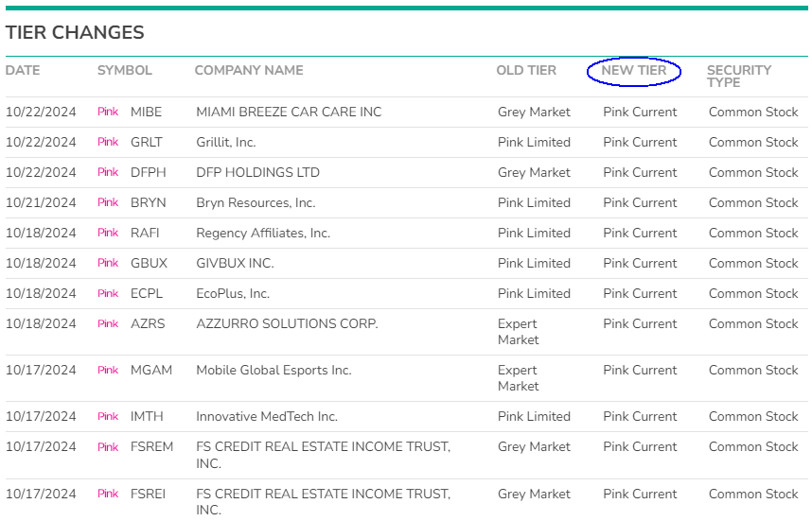Click the Pink tier badge beside IMTH

click(108, 416)
